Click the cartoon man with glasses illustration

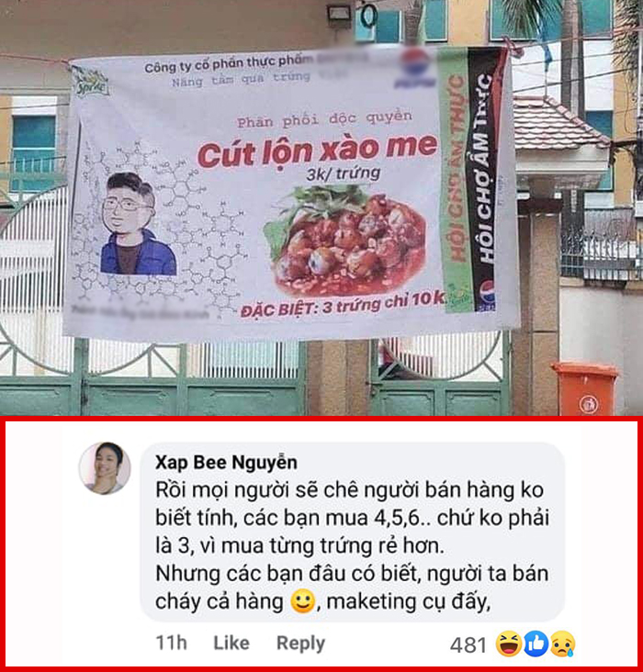[136, 224]
